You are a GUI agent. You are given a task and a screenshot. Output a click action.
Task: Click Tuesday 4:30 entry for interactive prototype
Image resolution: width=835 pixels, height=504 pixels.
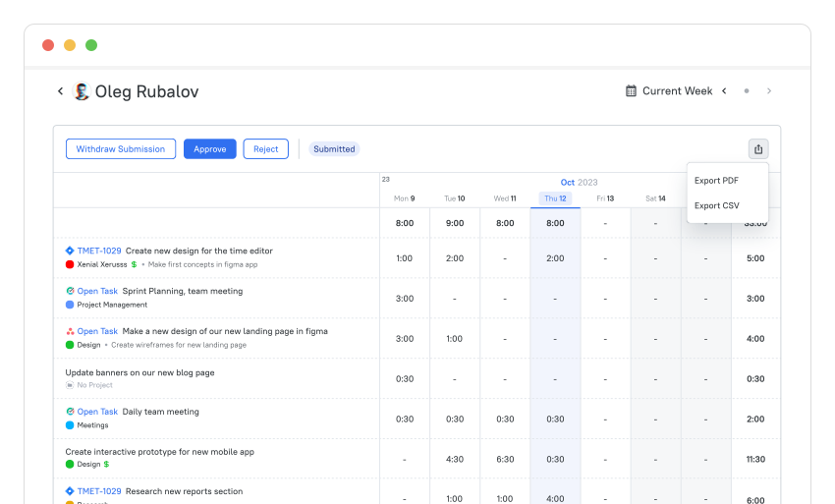(455, 459)
